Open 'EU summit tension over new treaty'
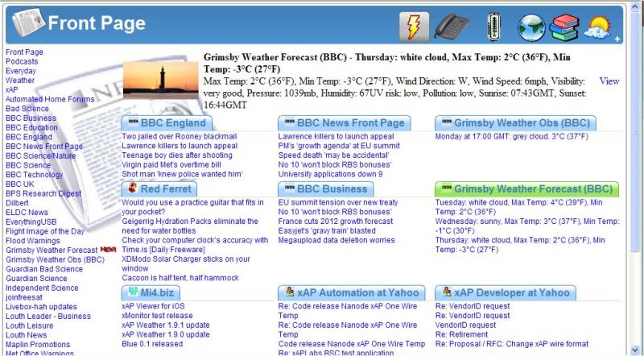644x356 pixels. [338, 203]
